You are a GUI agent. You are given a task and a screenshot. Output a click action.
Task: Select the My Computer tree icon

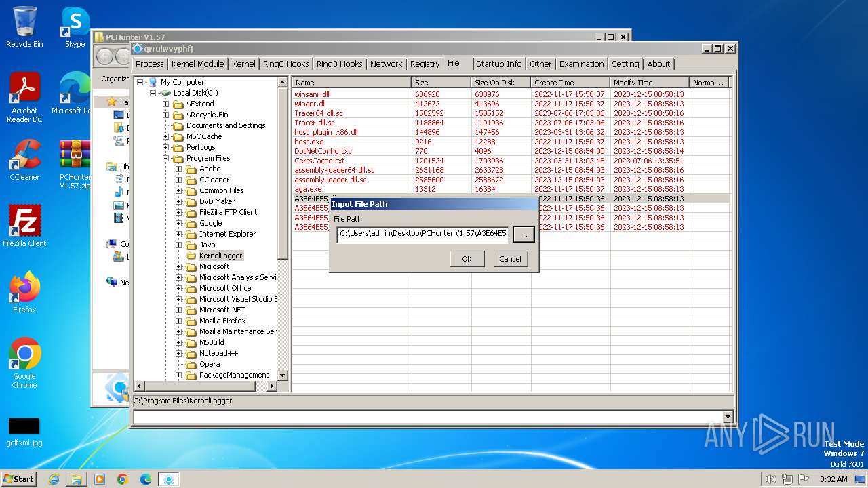pos(153,82)
